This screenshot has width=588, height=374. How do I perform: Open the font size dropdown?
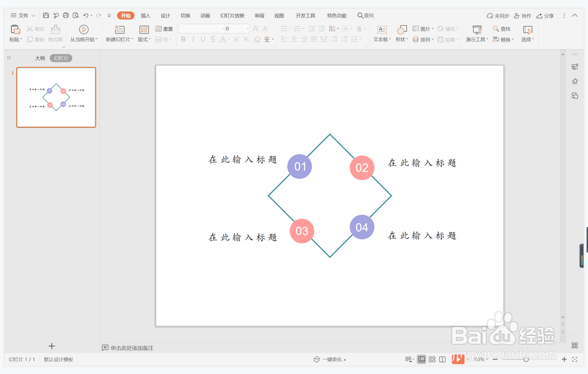pyautogui.click(x=247, y=29)
